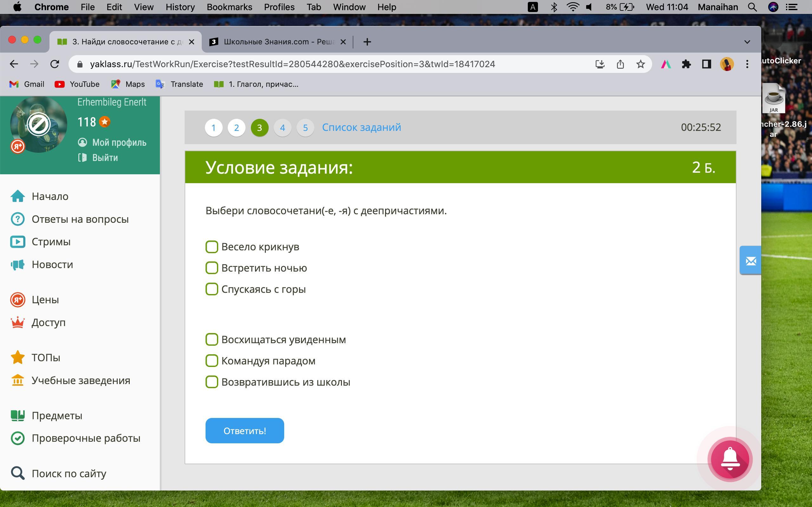The width and height of the screenshot is (812, 507).
Task: Click the page reload icon
Action: click(x=55, y=64)
